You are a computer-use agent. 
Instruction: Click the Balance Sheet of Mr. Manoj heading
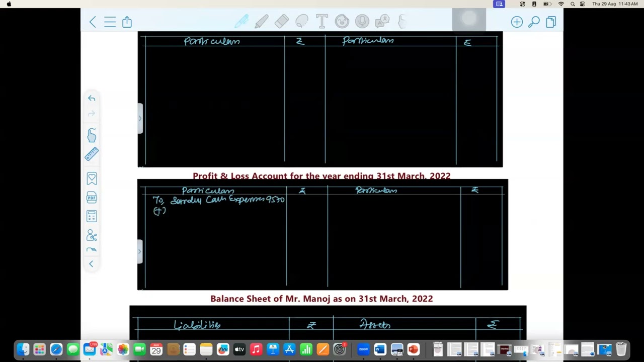321,299
